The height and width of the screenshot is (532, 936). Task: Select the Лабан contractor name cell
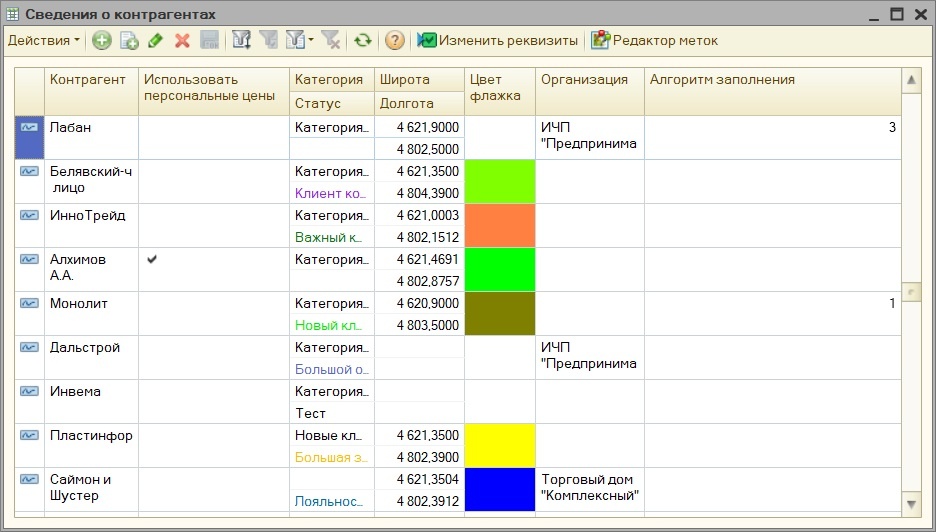tap(91, 137)
